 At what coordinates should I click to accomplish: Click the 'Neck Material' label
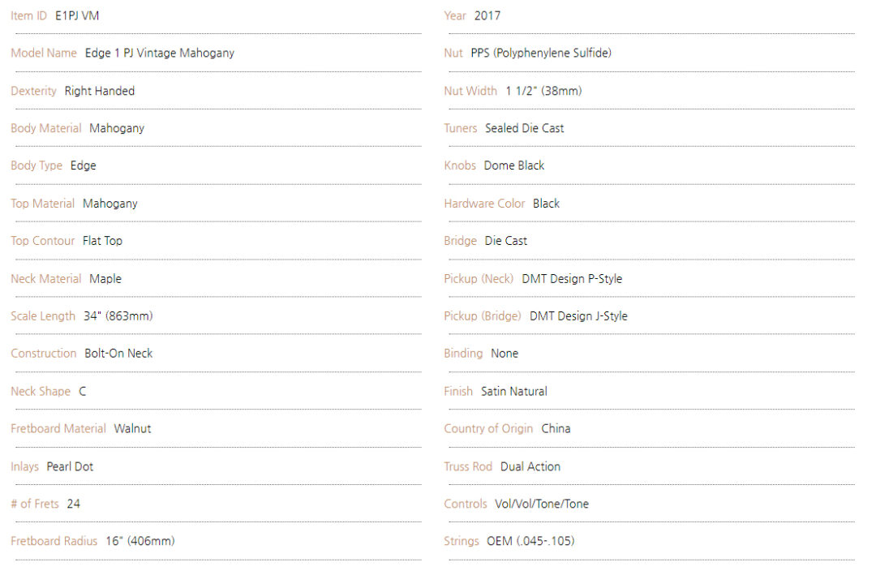click(45, 279)
